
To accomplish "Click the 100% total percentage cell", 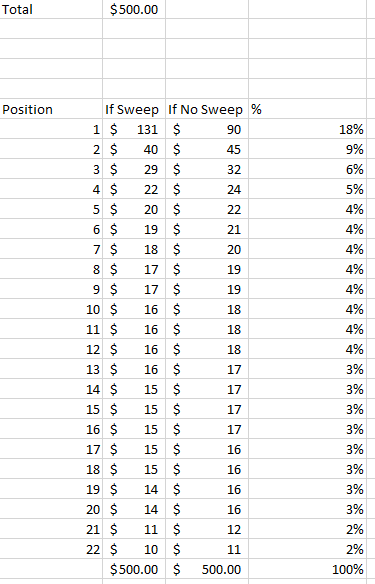I will [308, 569].
